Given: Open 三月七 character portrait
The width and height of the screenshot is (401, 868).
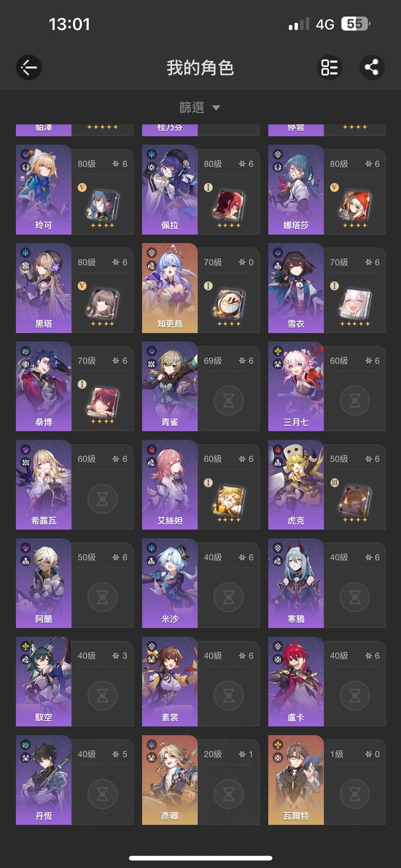Looking at the screenshot, I should [296, 387].
